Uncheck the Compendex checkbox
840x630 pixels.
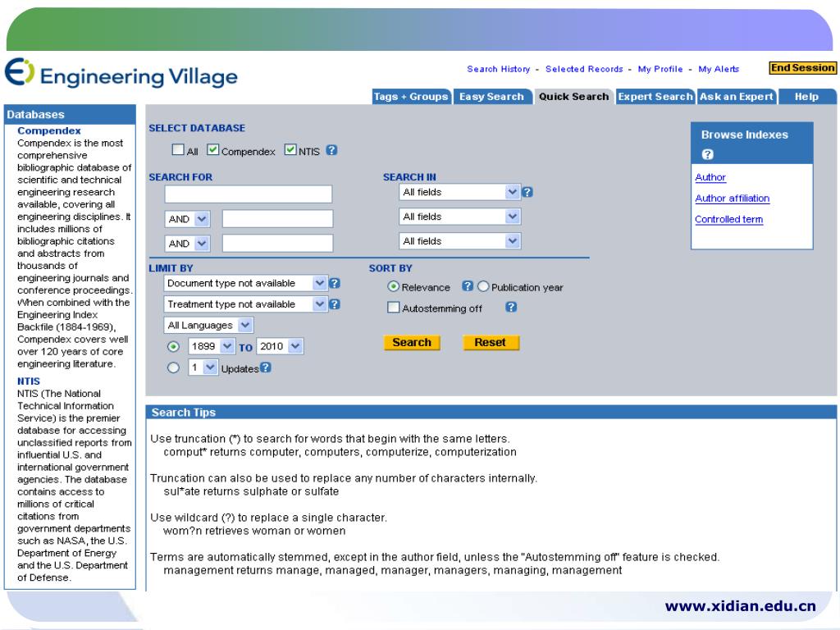point(212,149)
